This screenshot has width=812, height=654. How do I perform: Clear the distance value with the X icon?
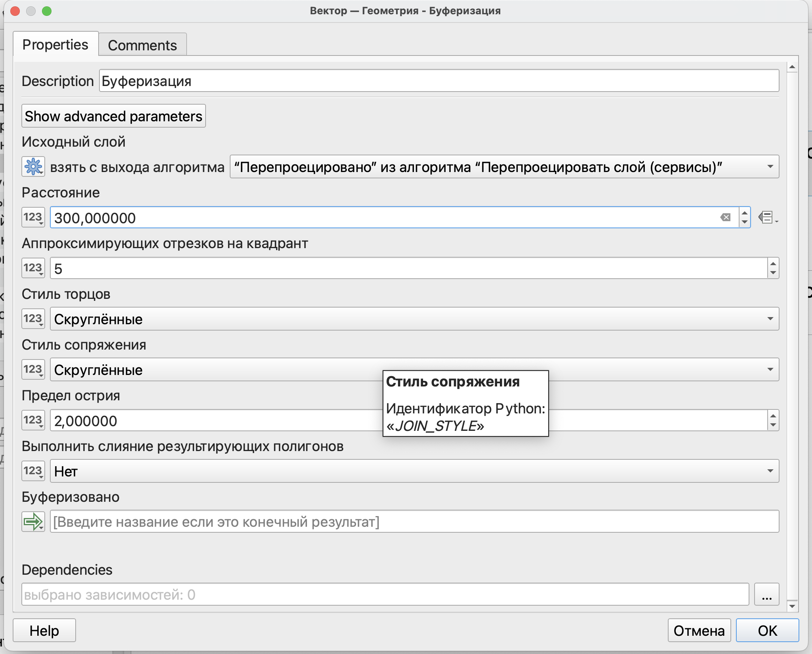point(725,217)
